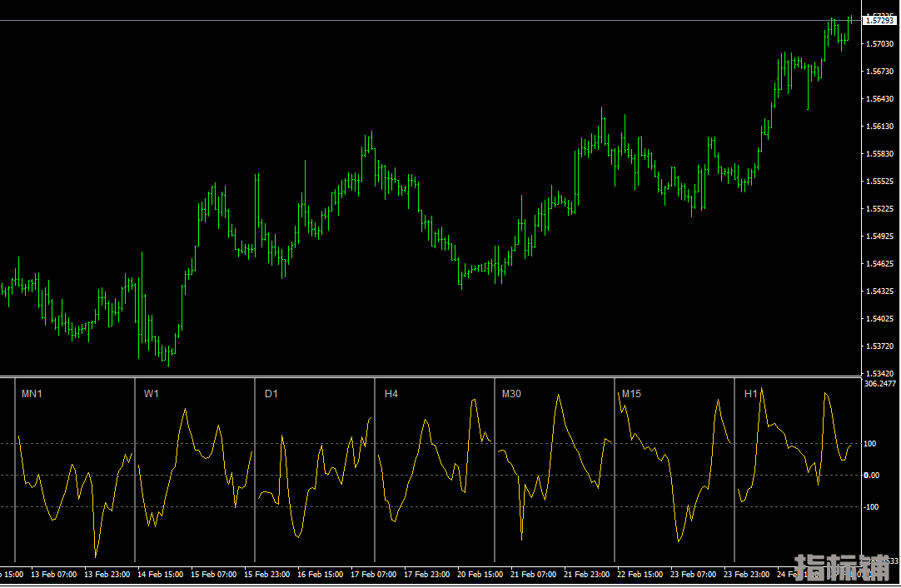
Task: Click the 1.56130 price axis label
Action: pyautogui.click(x=879, y=127)
